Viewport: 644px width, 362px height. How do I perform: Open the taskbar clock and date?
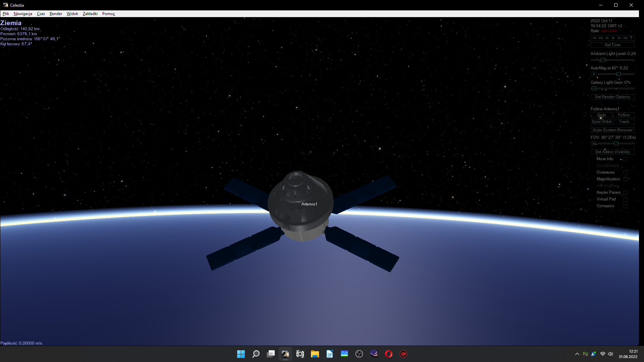[x=628, y=354]
